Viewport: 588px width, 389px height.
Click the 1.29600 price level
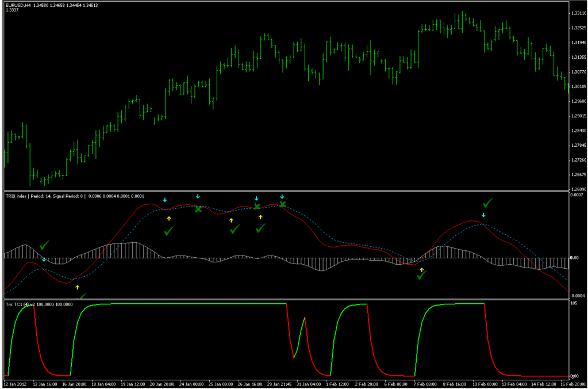tap(579, 101)
